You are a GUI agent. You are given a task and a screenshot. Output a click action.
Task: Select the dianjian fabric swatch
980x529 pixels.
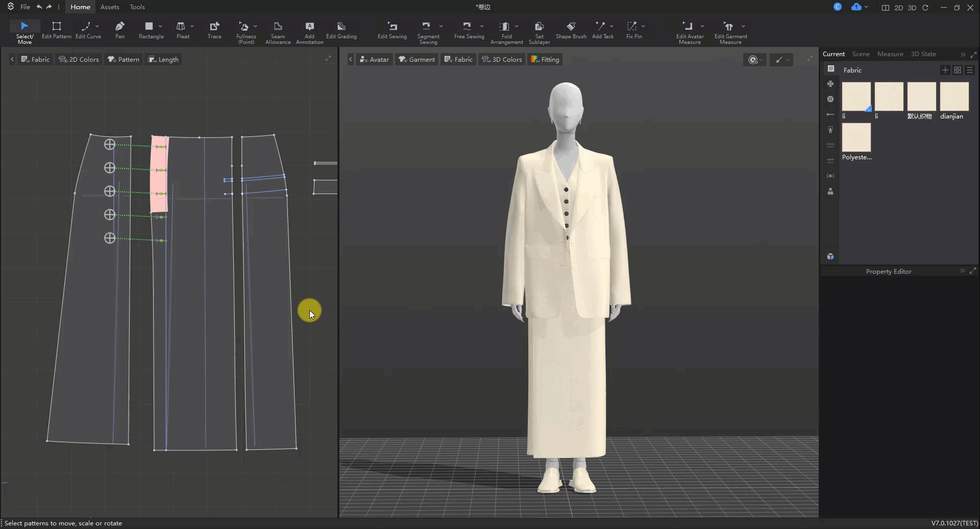pos(954,97)
